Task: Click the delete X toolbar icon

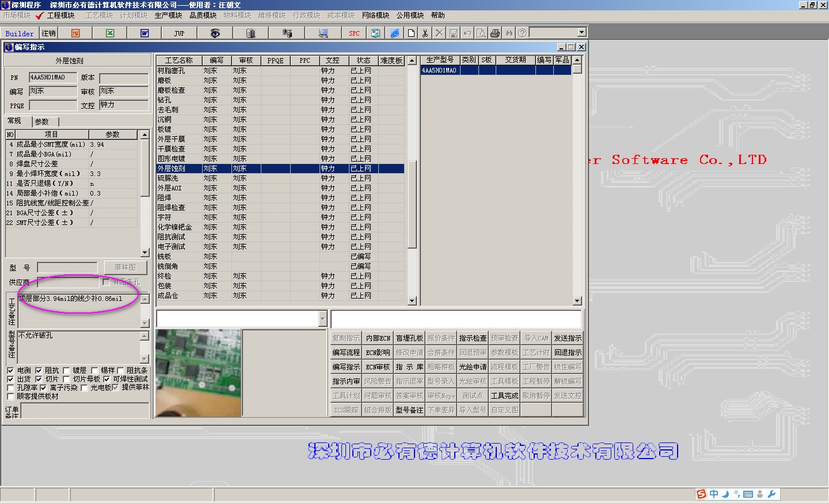Action: (439, 33)
